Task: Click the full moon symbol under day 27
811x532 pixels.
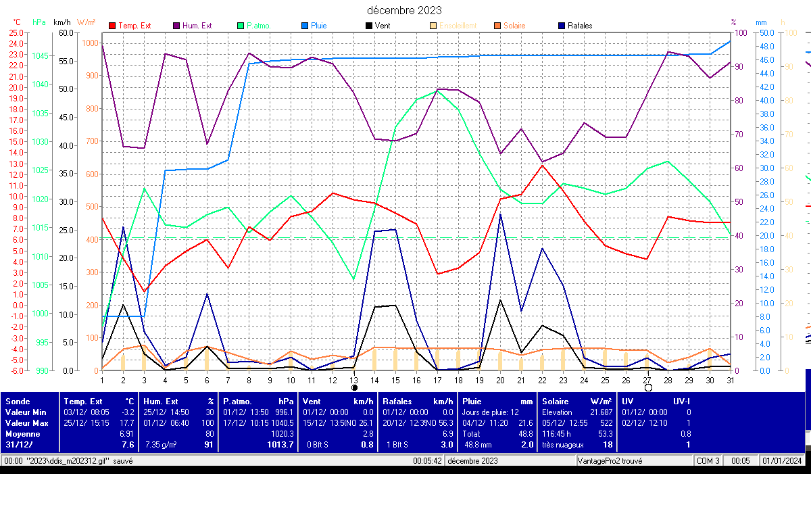Action: (648, 388)
